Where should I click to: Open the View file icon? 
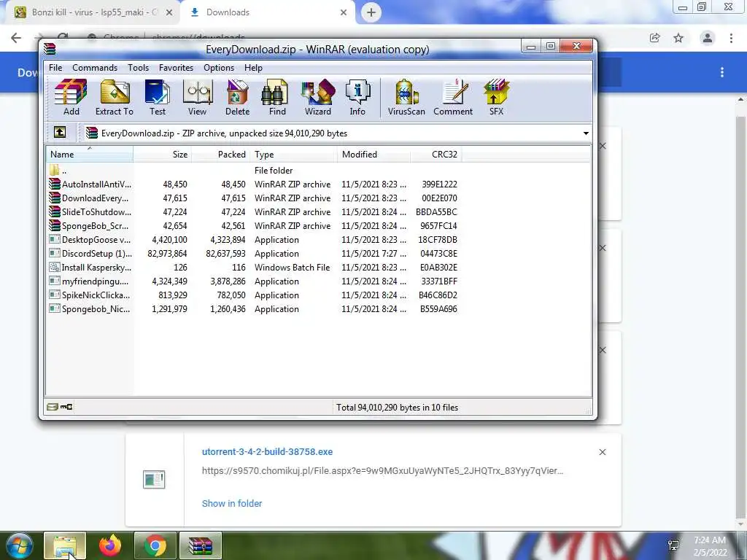coord(197,98)
